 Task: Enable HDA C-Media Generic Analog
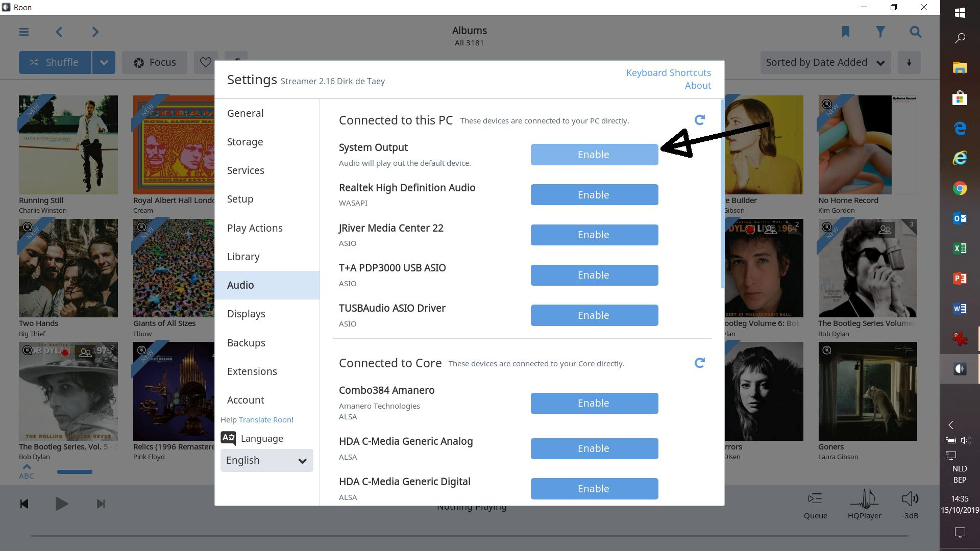tap(594, 448)
